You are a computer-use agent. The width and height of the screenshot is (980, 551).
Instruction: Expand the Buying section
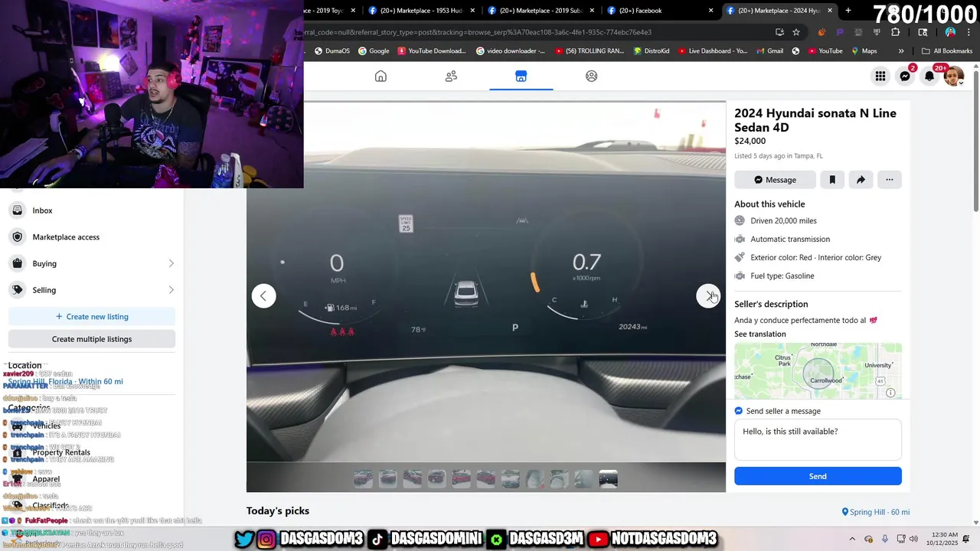(x=92, y=263)
